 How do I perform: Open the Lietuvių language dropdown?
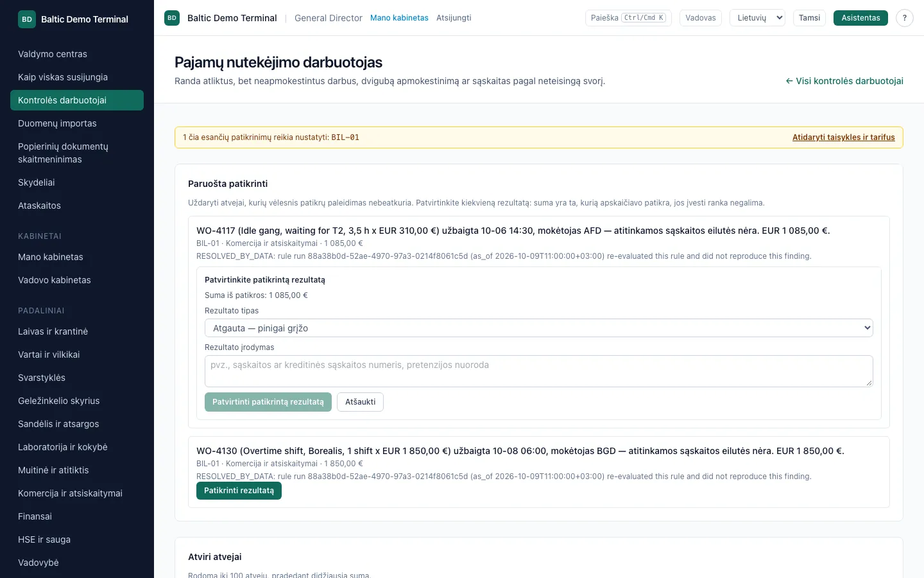click(757, 18)
